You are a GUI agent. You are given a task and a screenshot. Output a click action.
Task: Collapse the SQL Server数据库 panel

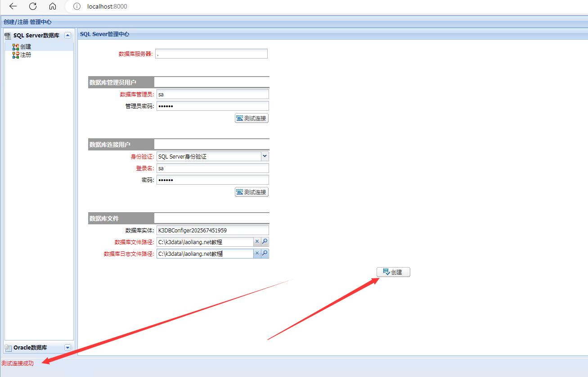coord(68,35)
